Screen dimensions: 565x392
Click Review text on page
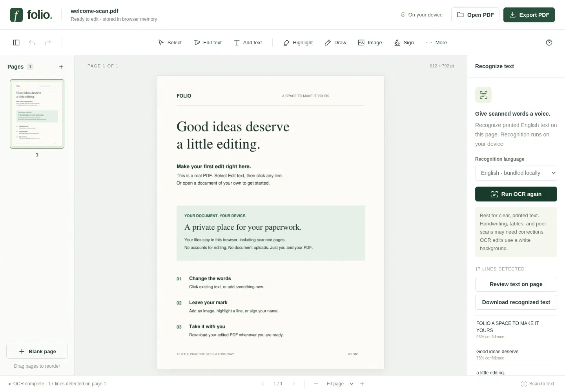point(516,284)
